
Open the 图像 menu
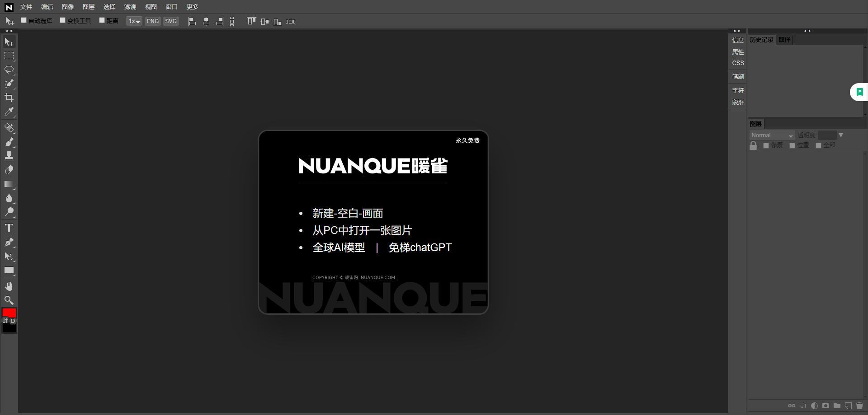click(x=68, y=7)
